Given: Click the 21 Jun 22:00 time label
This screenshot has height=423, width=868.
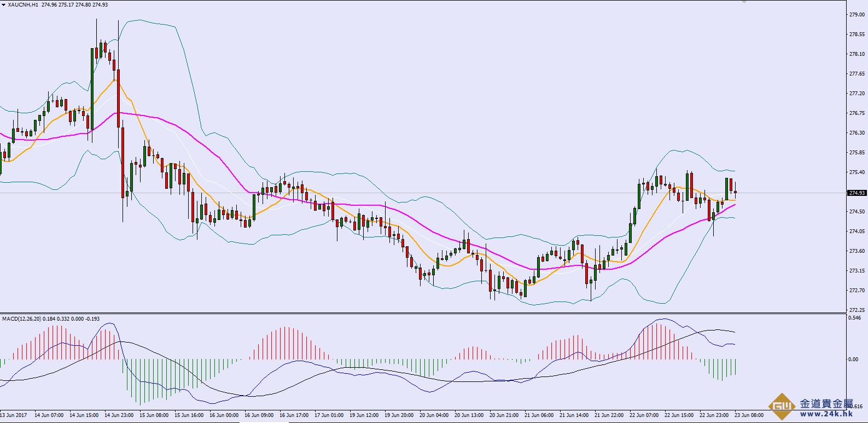Looking at the screenshot, I should (609, 415).
